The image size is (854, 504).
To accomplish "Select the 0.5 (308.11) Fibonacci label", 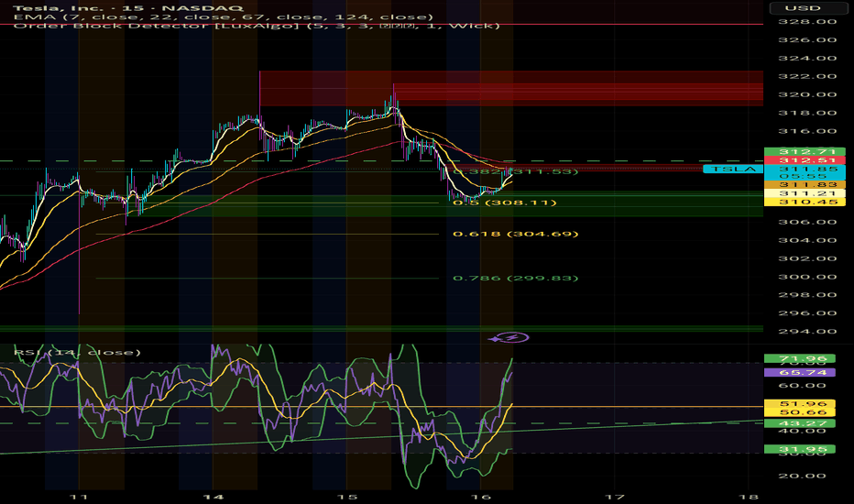I will (505, 203).
